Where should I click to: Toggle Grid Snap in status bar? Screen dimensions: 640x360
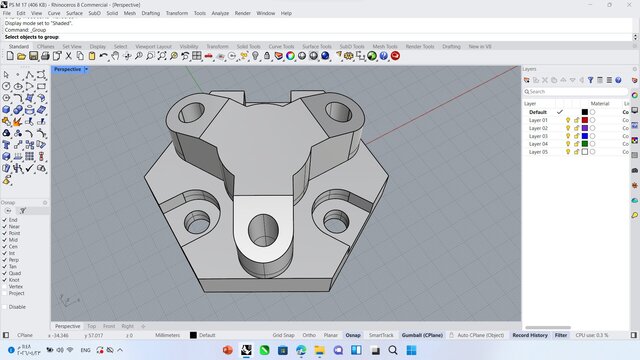[x=283, y=335]
